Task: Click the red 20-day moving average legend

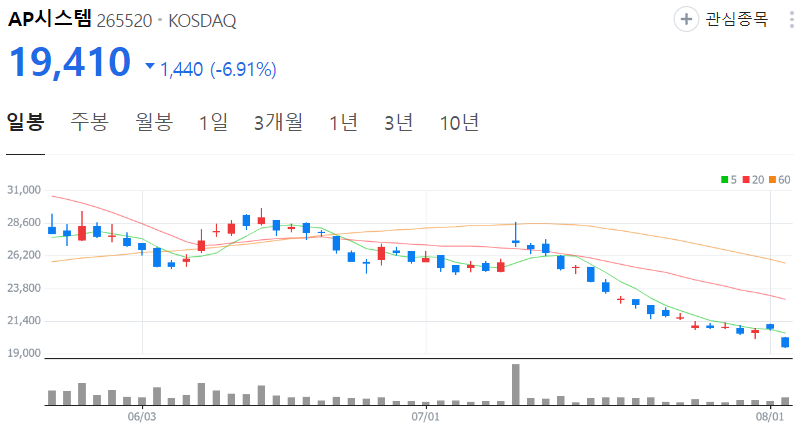Action: 753,180
